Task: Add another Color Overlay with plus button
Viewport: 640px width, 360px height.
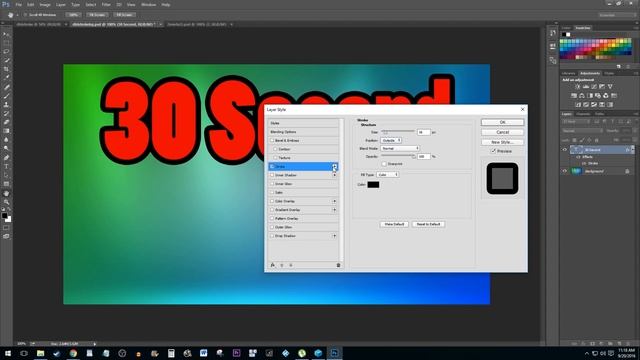Action: pos(334,201)
